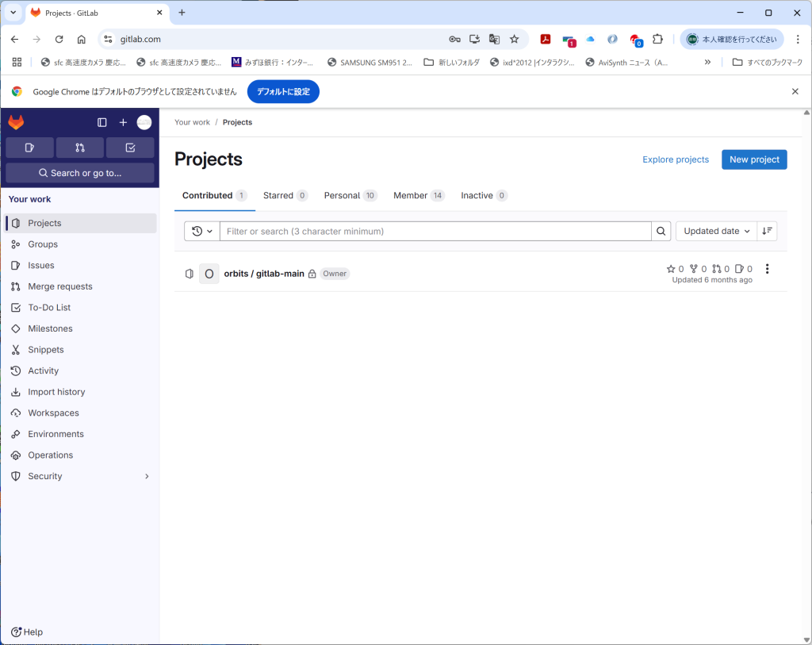
Task: Show more bookmarks chevron
Action: pos(707,62)
